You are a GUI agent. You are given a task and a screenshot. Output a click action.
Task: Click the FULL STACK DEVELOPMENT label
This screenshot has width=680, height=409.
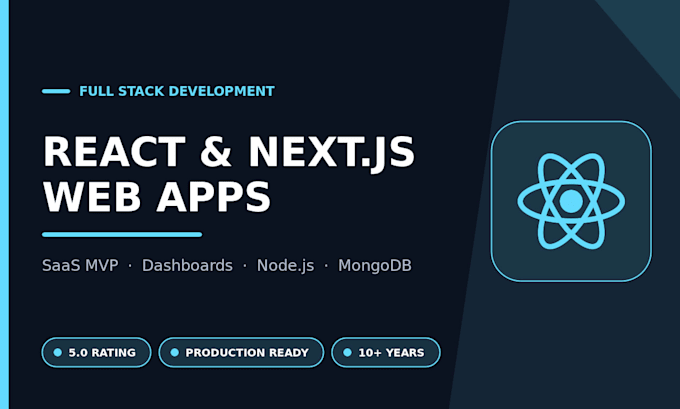coord(177,92)
